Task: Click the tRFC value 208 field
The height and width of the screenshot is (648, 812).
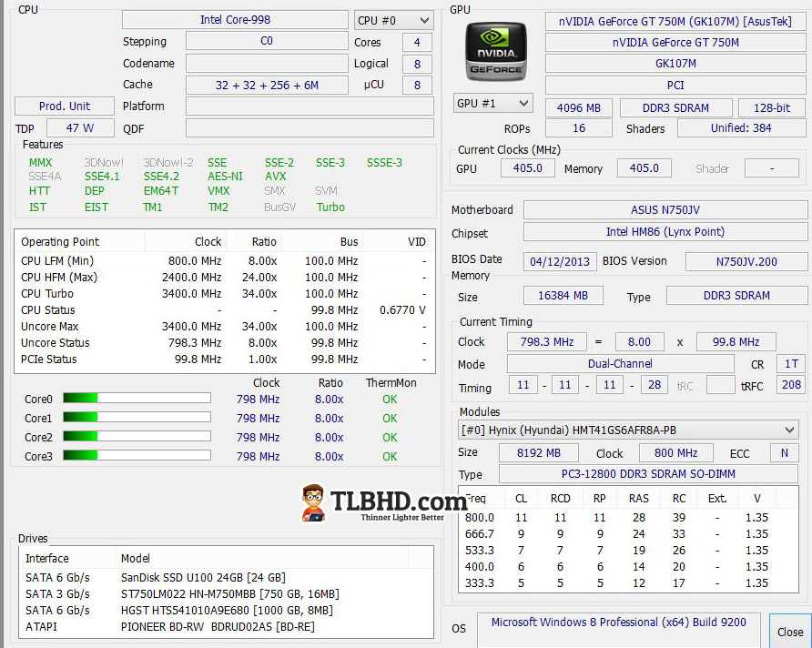Action: 791,385
